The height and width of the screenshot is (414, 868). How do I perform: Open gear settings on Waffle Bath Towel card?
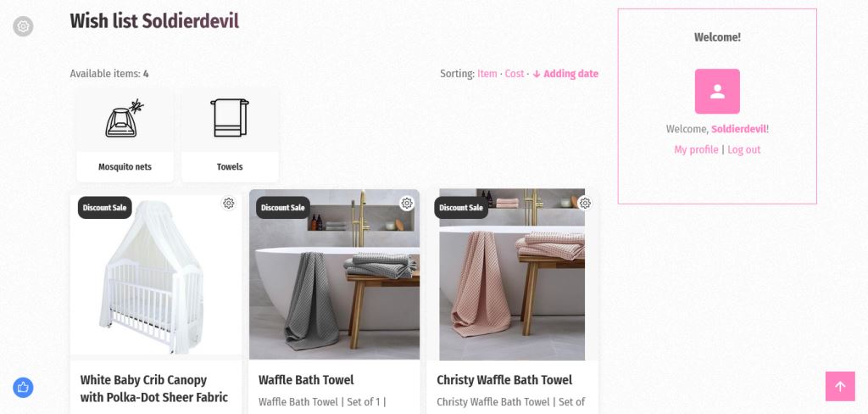click(407, 204)
